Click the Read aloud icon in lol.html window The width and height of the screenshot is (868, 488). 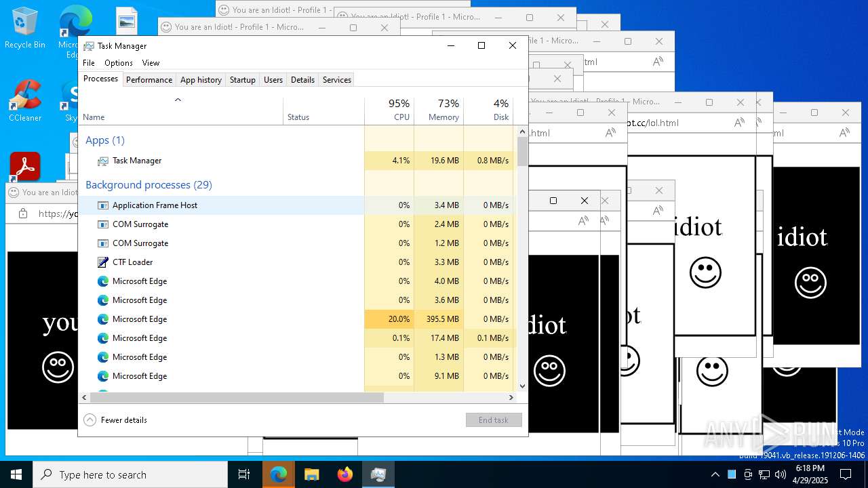tap(739, 123)
